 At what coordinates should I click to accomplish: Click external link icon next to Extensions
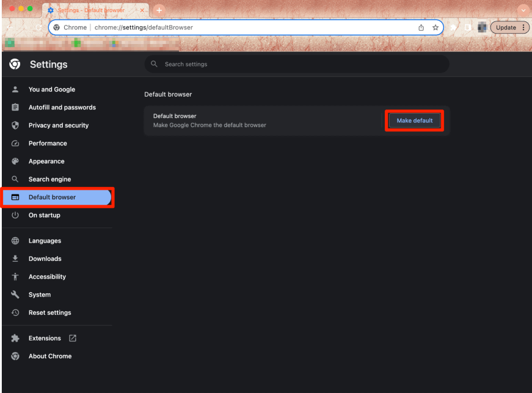[73, 338]
